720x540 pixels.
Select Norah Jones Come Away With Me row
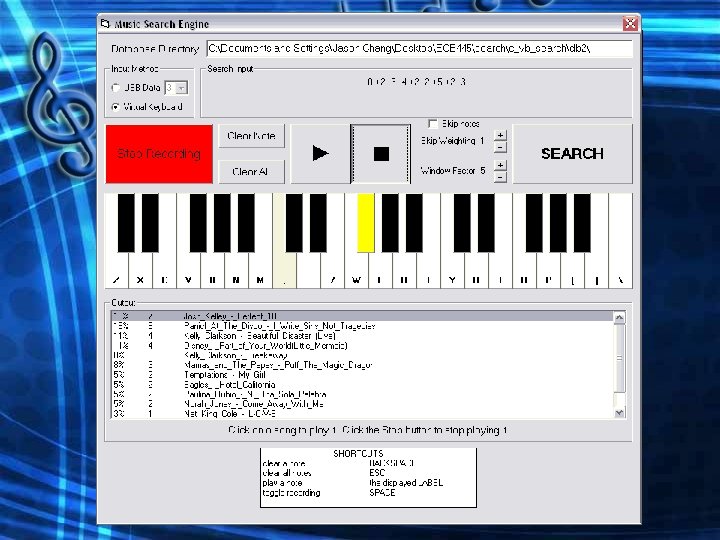click(x=362, y=404)
